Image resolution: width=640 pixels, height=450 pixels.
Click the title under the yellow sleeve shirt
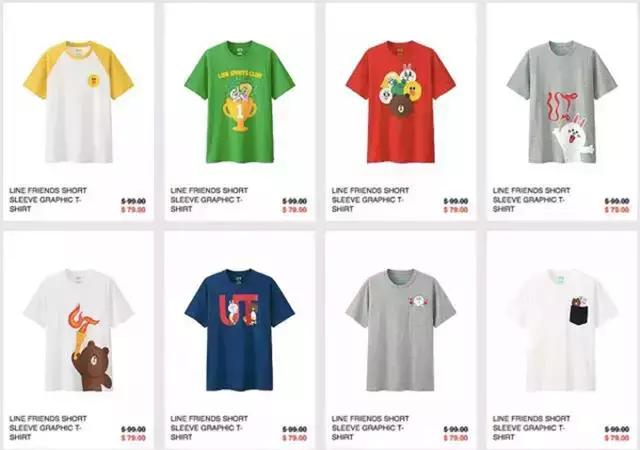[x=48, y=200]
